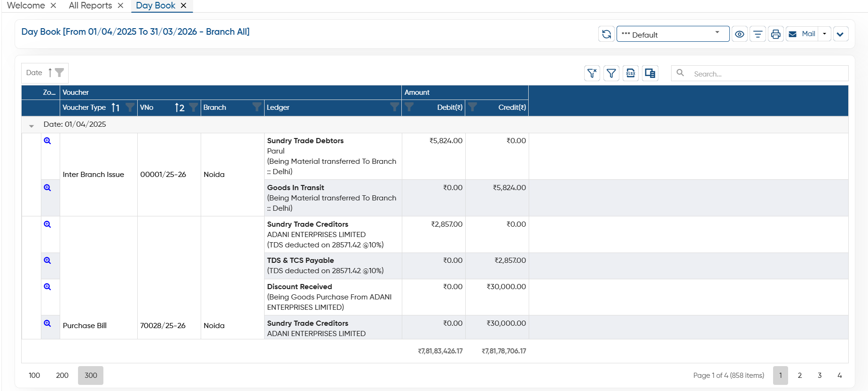
Task: Switch to the Welcome tab
Action: coord(26,6)
